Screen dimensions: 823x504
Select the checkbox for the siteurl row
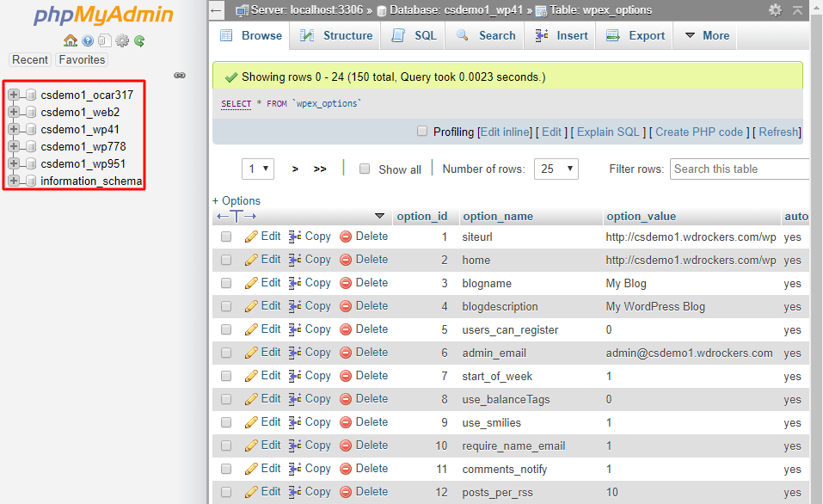click(x=226, y=237)
